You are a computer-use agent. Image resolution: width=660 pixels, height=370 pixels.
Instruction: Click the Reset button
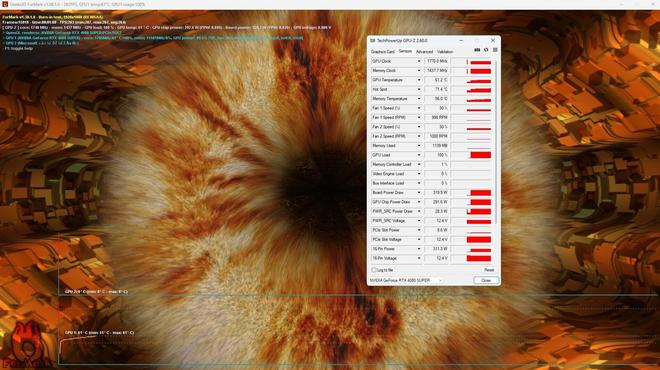(x=489, y=270)
